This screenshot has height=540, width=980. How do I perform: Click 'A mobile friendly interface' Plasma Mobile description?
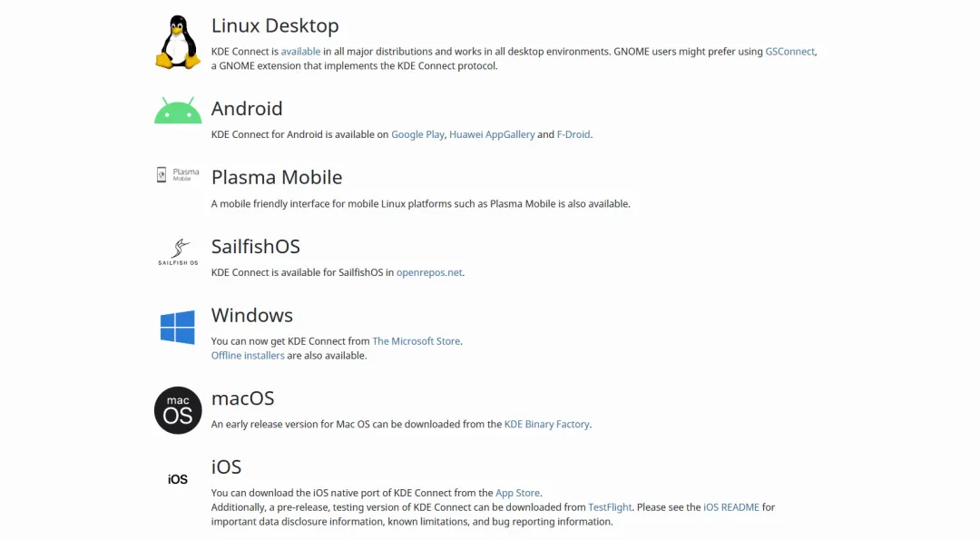[x=421, y=204]
